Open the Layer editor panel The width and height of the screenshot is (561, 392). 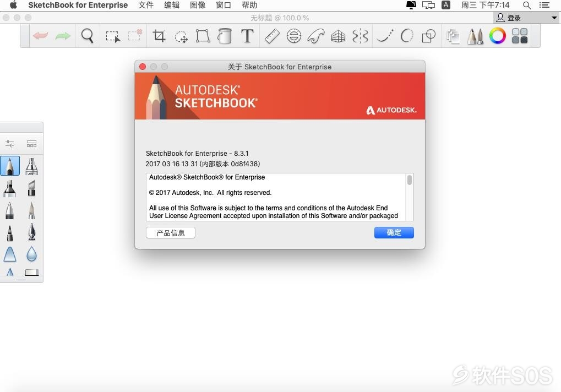pos(453,36)
